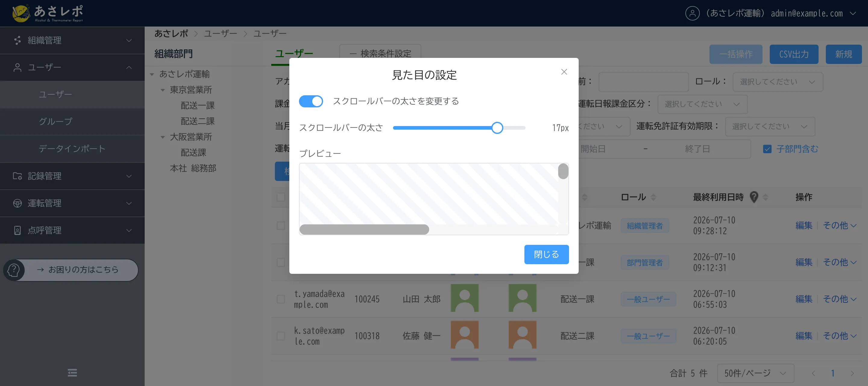Screen dimensions: 868x386
Task: Uncheck the 子部門含む checkbox
Action: [767, 149]
